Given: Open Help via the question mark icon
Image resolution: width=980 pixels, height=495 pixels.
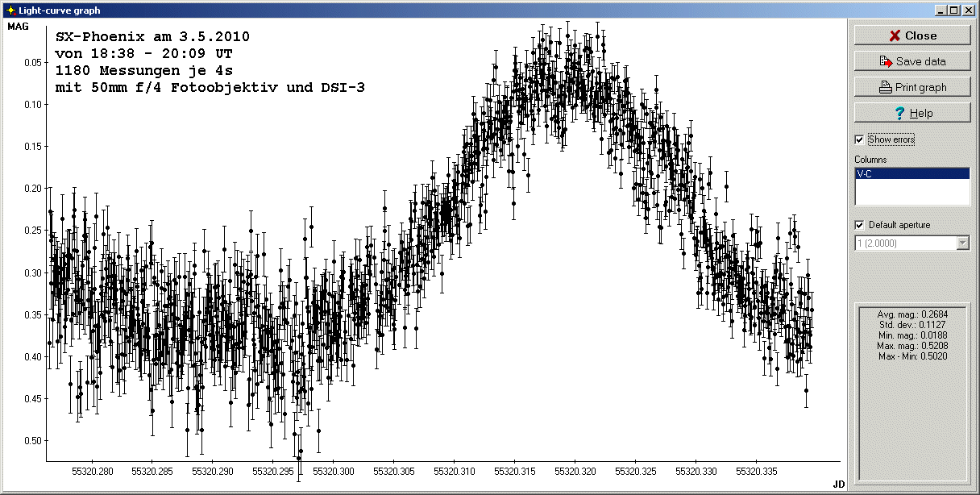Looking at the screenshot, I should 899,114.
